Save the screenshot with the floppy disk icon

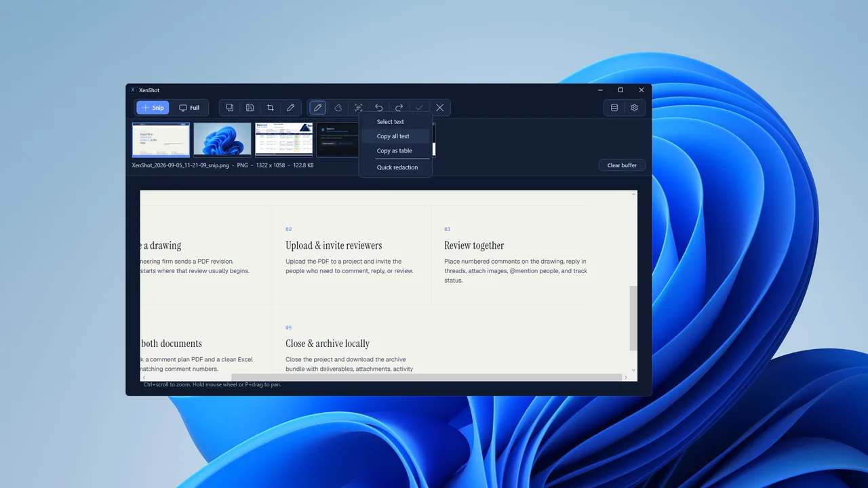(250, 108)
